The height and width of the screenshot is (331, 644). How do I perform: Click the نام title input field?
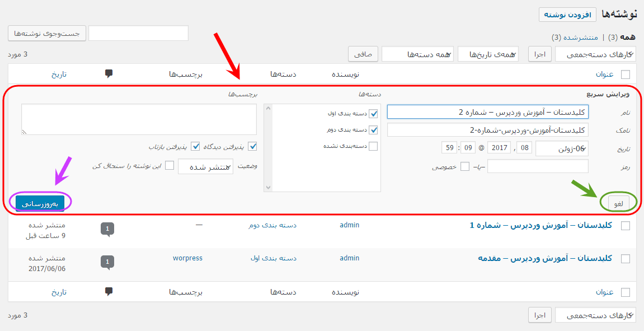pyautogui.click(x=487, y=112)
